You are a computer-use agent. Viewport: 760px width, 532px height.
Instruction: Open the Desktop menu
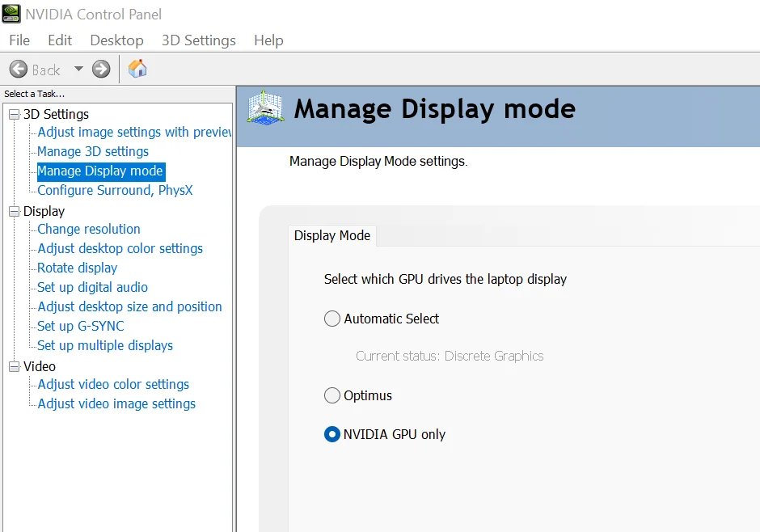coord(116,40)
